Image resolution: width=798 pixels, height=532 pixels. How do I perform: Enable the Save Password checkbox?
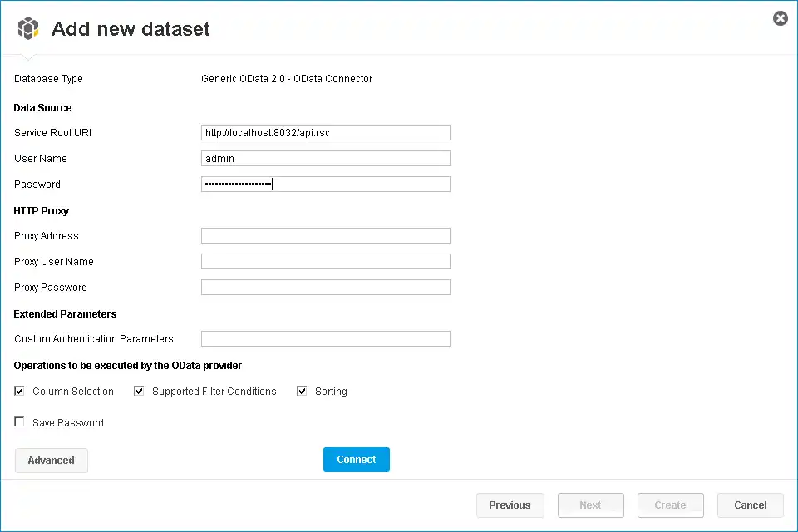[x=19, y=421]
